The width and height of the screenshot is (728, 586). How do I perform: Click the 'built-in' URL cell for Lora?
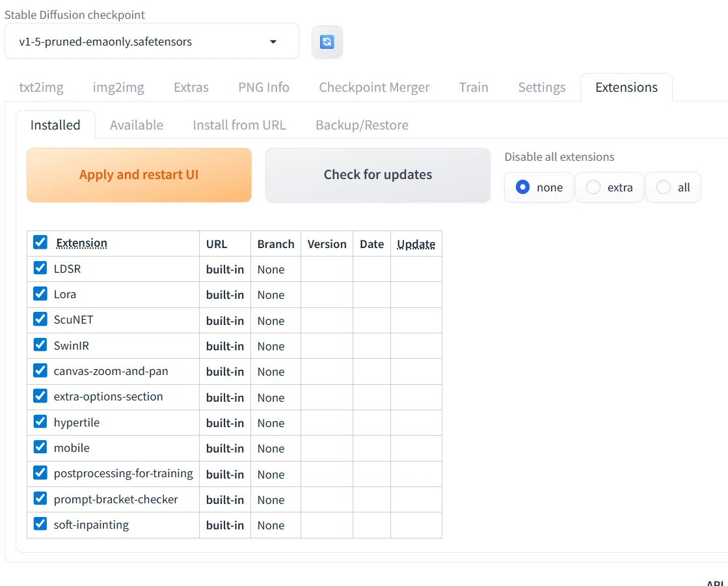(x=225, y=294)
